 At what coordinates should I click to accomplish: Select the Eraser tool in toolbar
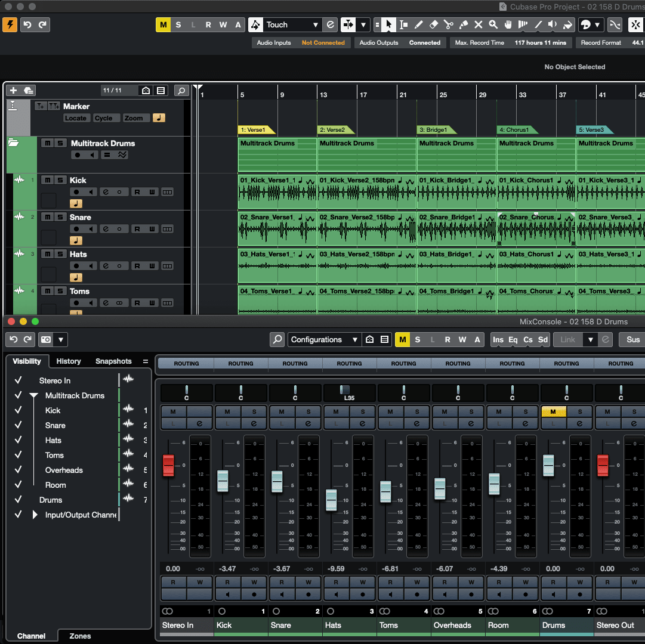coord(434,24)
